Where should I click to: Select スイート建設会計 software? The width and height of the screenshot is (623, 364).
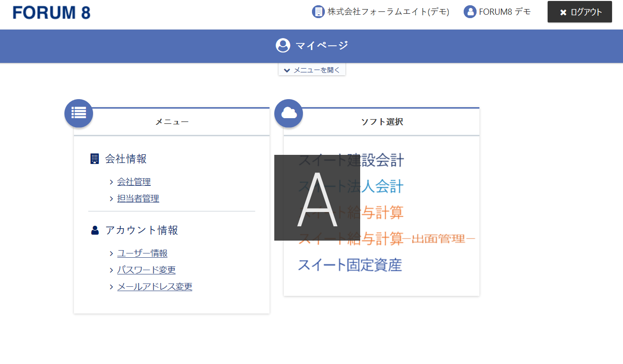click(351, 160)
